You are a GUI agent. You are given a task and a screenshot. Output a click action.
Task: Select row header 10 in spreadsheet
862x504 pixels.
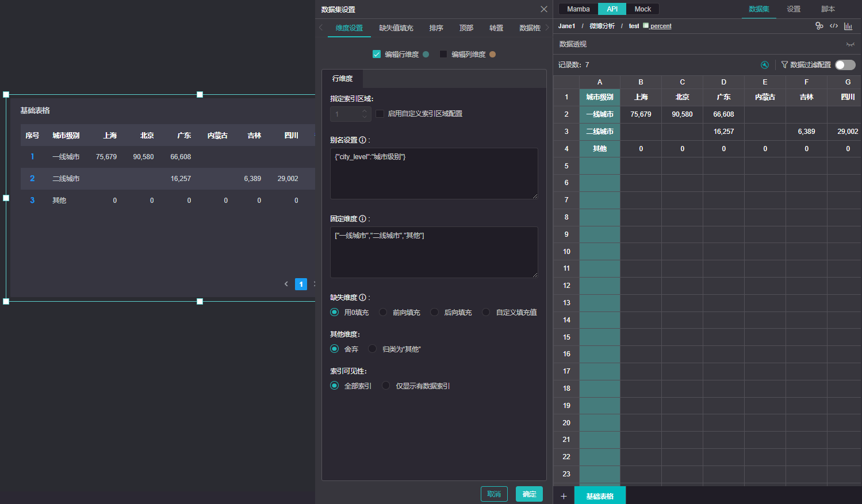566,252
